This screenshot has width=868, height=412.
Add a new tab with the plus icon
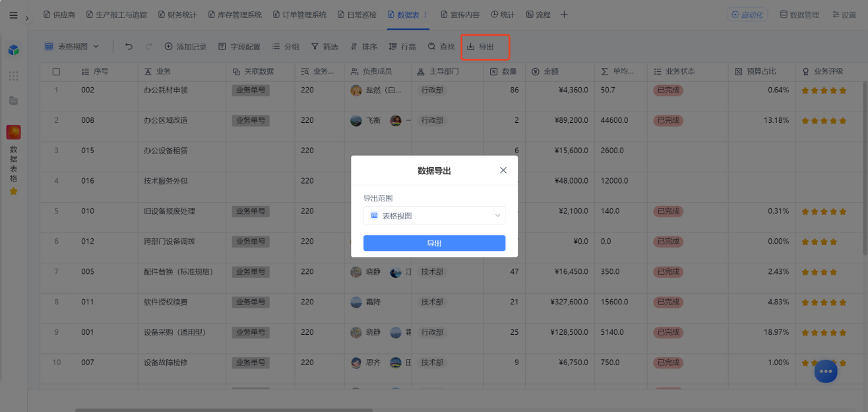click(x=564, y=15)
